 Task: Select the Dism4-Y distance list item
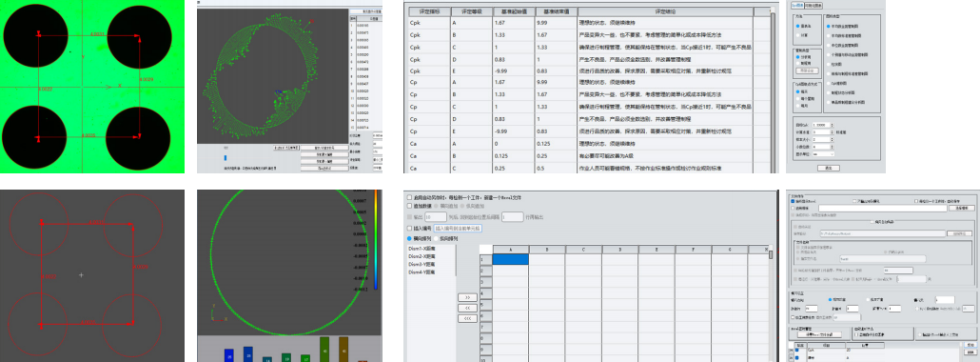point(421,272)
